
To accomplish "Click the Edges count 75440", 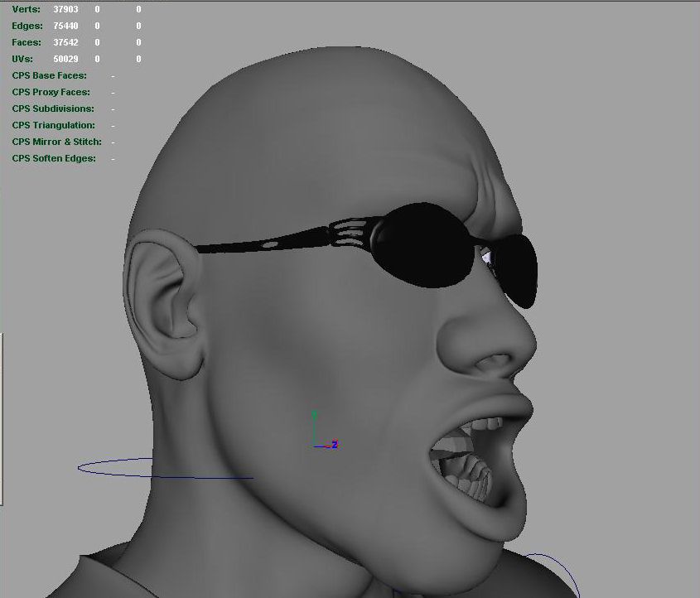I will [65, 26].
